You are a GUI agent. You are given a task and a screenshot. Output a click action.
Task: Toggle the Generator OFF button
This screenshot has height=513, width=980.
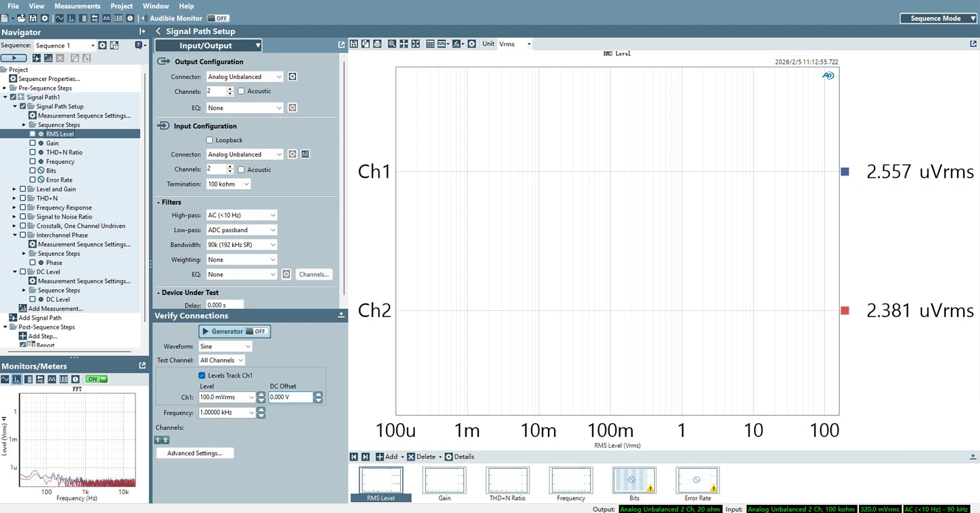(235, 331)
